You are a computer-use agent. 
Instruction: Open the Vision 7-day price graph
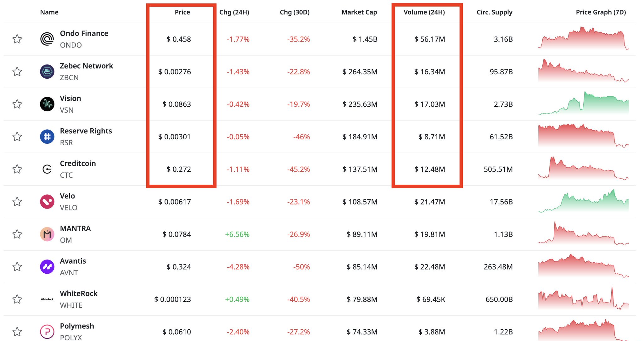click(583, 103)
